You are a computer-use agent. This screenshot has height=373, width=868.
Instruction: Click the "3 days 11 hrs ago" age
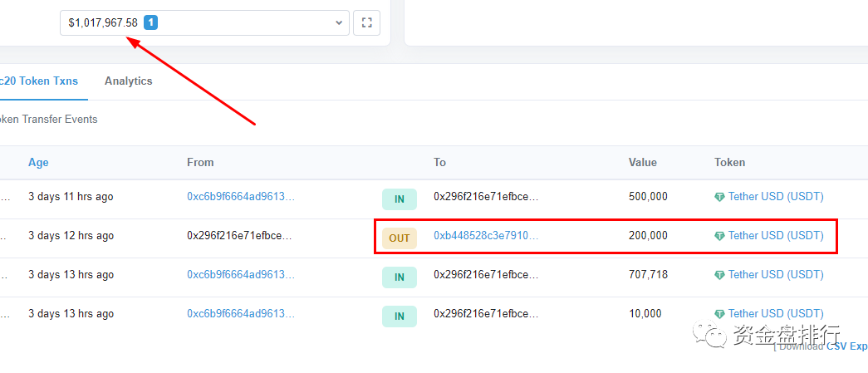(x=71, y=196)
